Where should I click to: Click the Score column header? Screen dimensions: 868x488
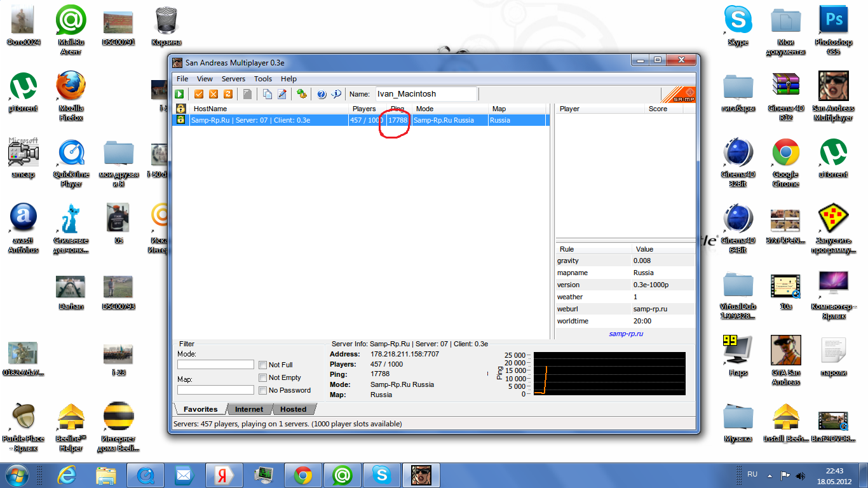coord(663,109)
